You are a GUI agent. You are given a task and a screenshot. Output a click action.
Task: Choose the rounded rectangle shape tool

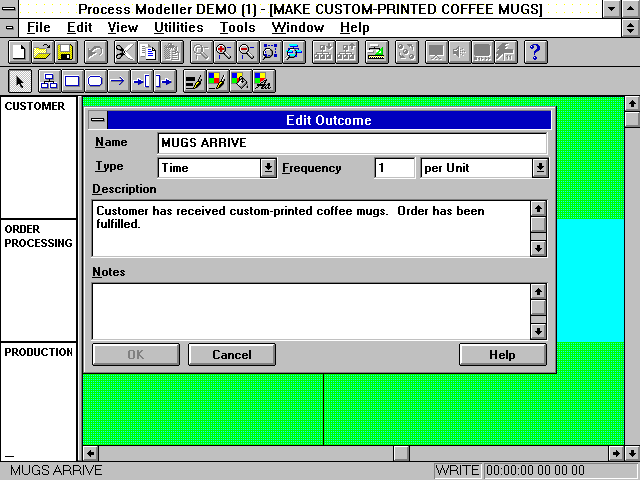pos(95,82)
